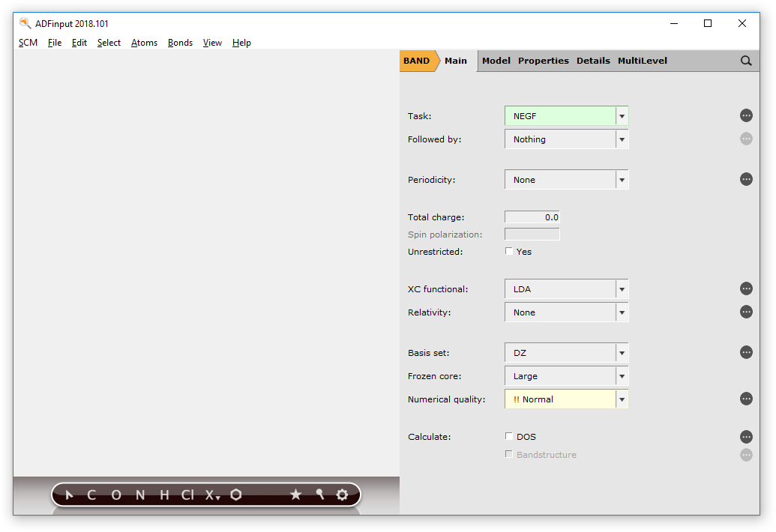Viewport: 776px width, 532px height.
Task: Click the Spin polarization input field
Action: [x=532, y=235]
